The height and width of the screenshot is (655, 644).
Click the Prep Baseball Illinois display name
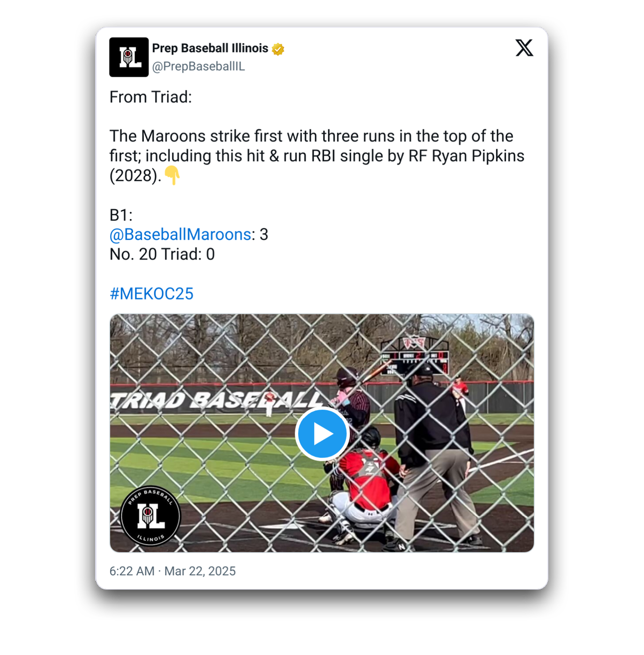pos(210,49)
